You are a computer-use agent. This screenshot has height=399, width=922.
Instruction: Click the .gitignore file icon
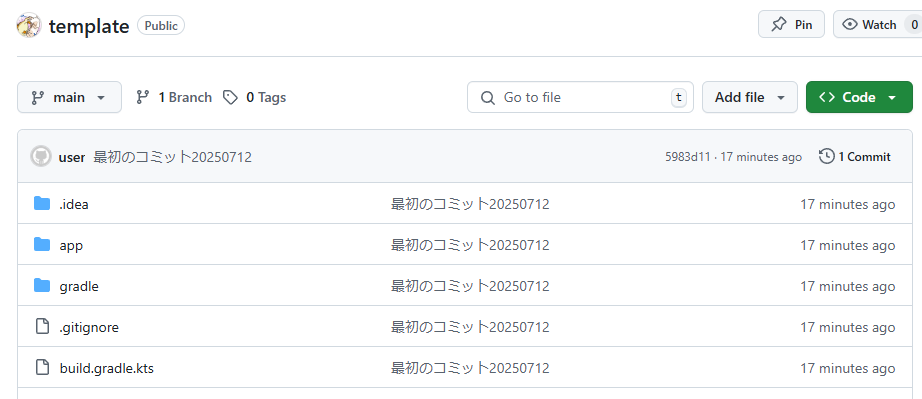(x=42, y=327)
